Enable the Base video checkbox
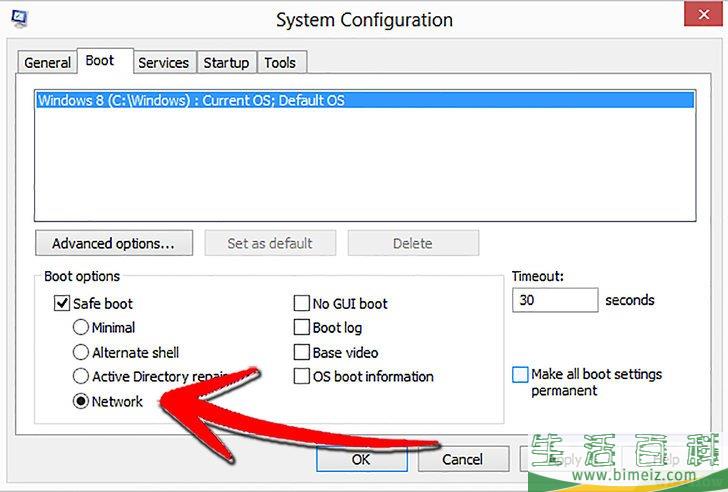 (302, 352)
